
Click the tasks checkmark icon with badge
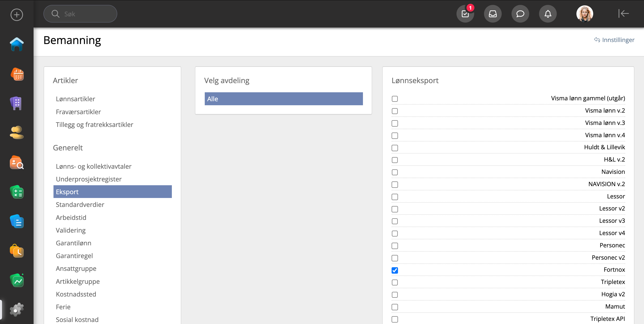(x=465, y=14)
